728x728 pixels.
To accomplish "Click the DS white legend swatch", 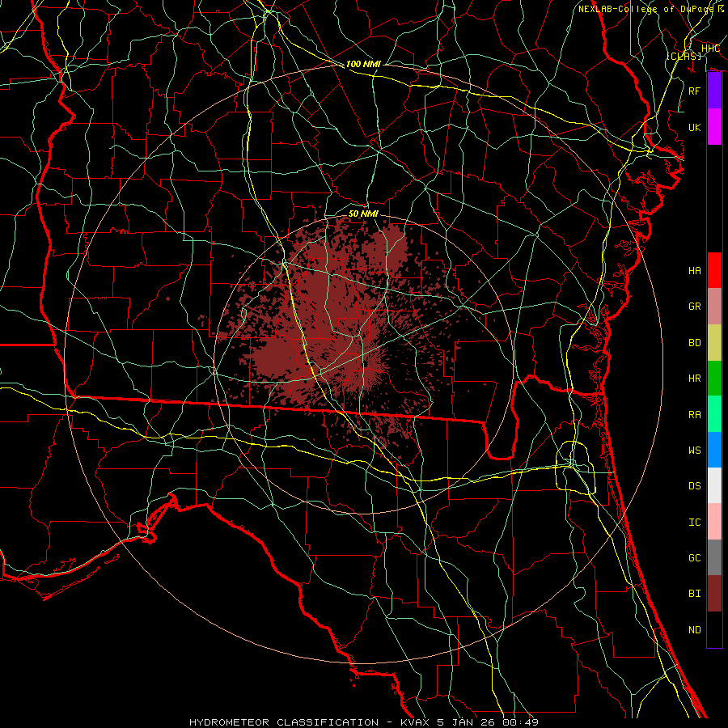I will (714, 485).
